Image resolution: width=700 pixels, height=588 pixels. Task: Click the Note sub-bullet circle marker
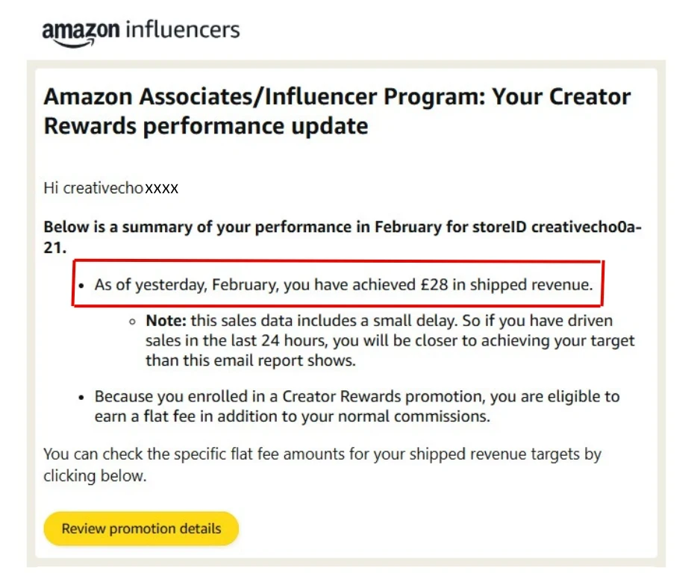pyautogui.click(x=131, y=321)
